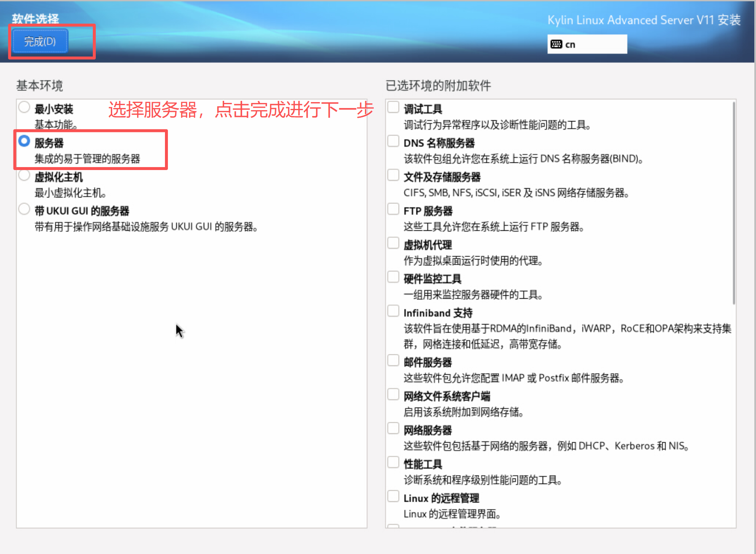This screenshot has height=554, width=756.
Task: Tick 文件及存储服务器 checkbox
Action: click(393, 176)
